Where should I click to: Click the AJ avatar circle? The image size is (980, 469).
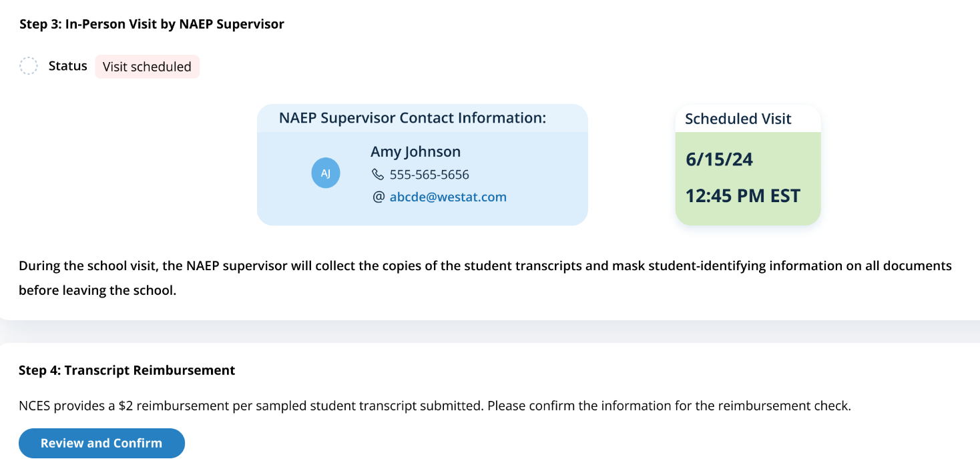(x=326, y=173)
